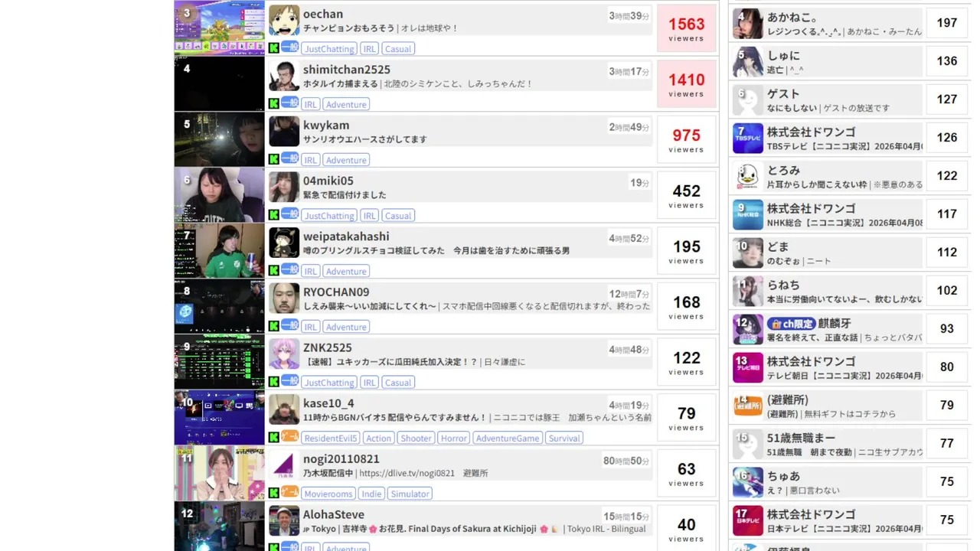Open ZNK2525's profile avatar
Viewport: 980px width, 551px height.
[284, 354]
